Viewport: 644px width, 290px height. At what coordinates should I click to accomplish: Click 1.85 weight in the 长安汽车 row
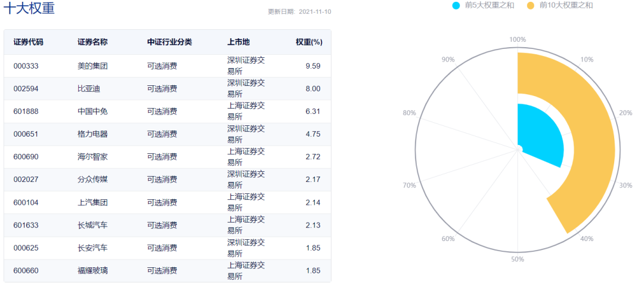[313, 248]
